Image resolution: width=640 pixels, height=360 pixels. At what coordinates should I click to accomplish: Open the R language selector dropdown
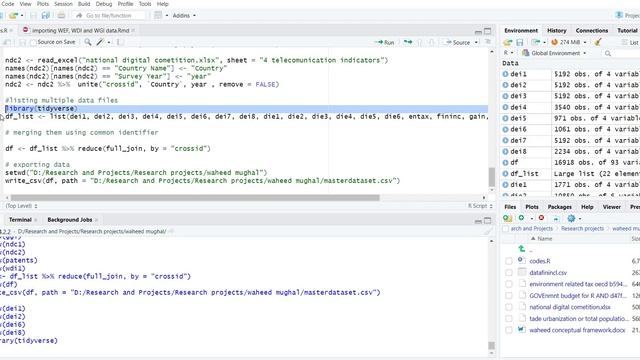click(x=508, y=53)
